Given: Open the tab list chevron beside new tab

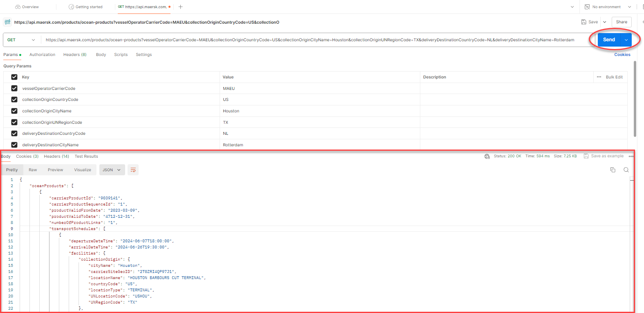Looking at the screenshot, I should pyautogui.click(x=572, y=7).
